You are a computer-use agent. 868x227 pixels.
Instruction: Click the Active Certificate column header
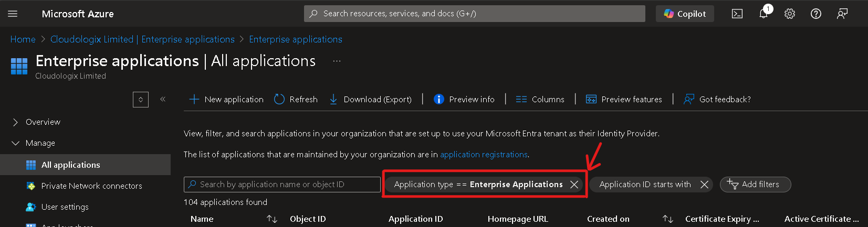pyautogui.click(x=822, y=219)
